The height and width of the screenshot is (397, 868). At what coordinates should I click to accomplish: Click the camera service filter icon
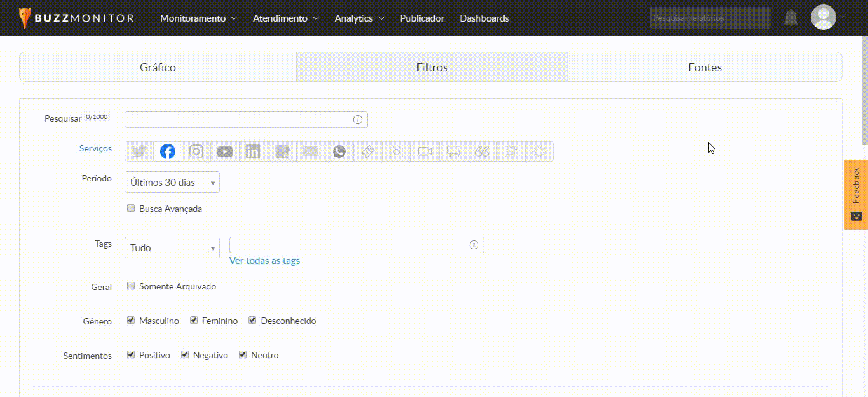(x=397, y=151)
